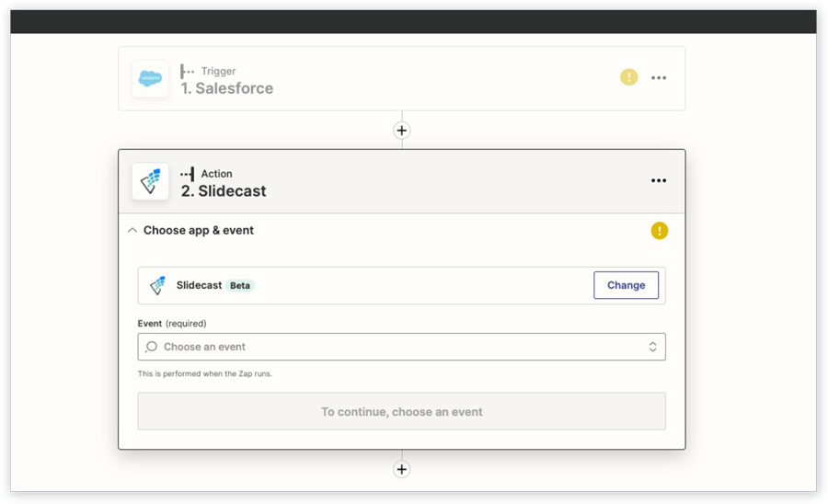Click the Trigger step type icon
Viewport: 828px width, 504px height.
pyautogui.click(x=187, y=71)
